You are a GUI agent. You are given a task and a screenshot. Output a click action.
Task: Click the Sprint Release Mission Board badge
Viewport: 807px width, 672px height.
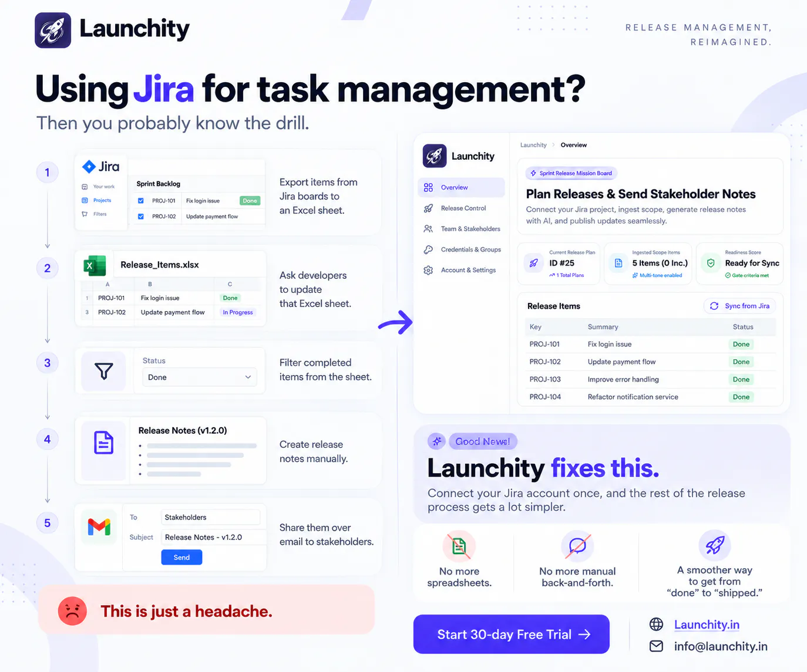571,173
